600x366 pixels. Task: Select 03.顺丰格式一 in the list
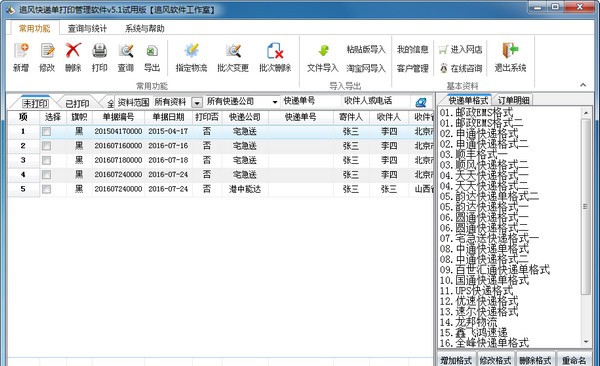[x=473, y=155]
